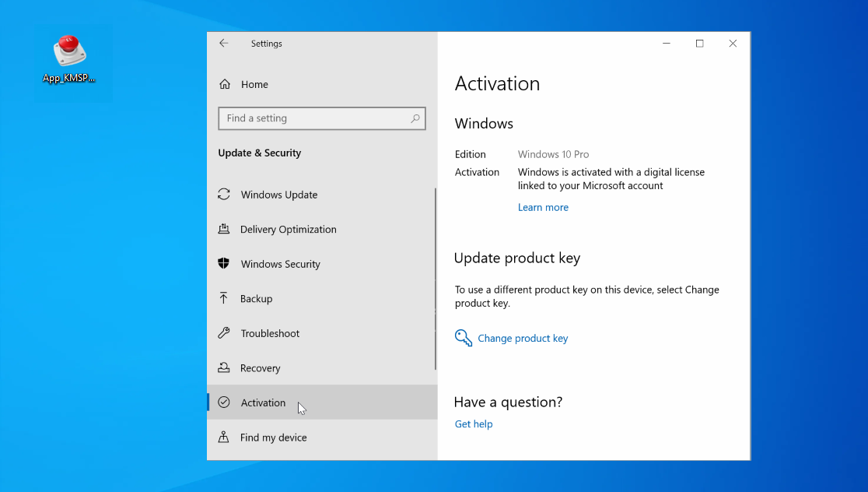Click the Get help link

[x=474, y=423]
